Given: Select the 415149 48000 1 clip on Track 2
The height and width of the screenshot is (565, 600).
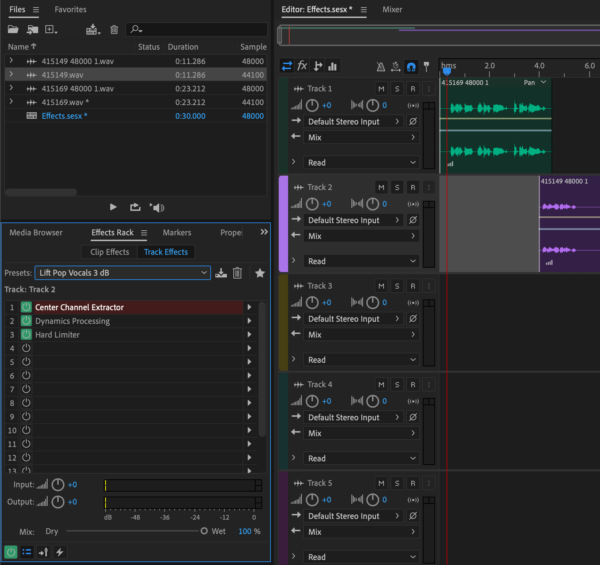Looking at the screenshot, I should point(569,223).
